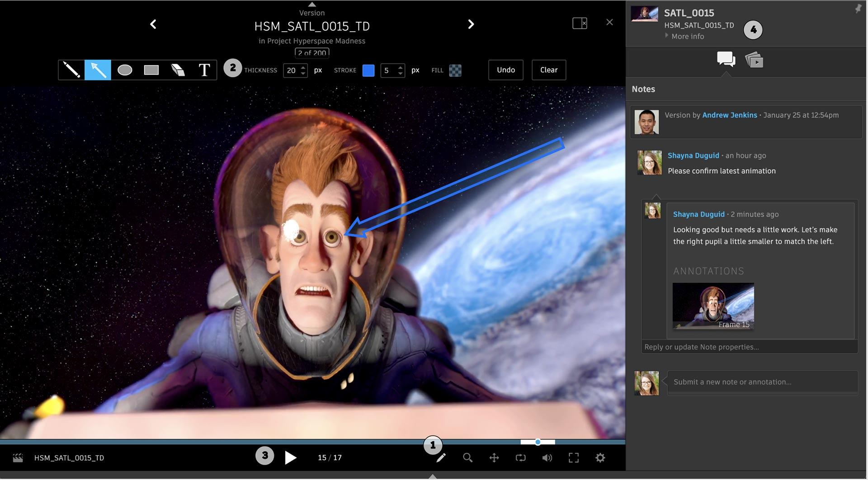The width and height of the screenshot is (868, 480).
Task: Decrease stroke width with down arrow
Action: (401, 74)
